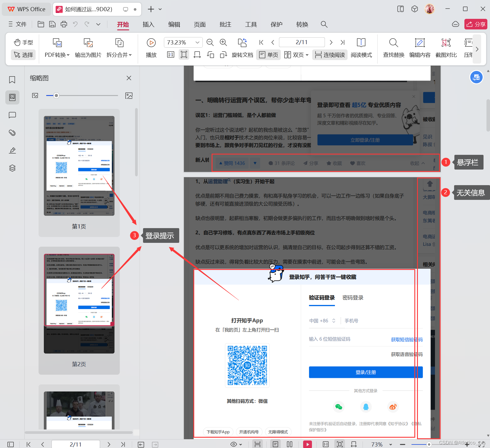Click the status bar page number field

(x=76, y=444)
